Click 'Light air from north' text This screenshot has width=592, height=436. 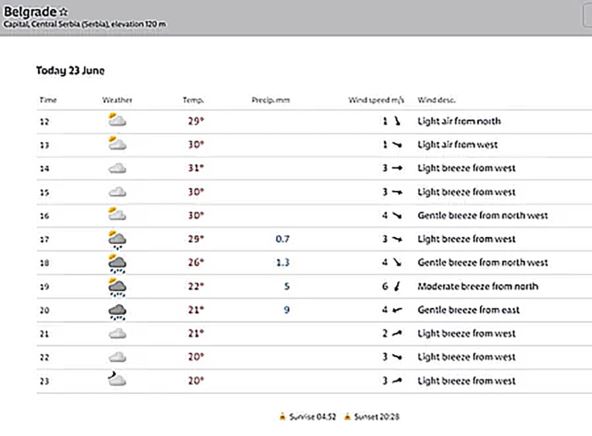(x=459, y=121)
